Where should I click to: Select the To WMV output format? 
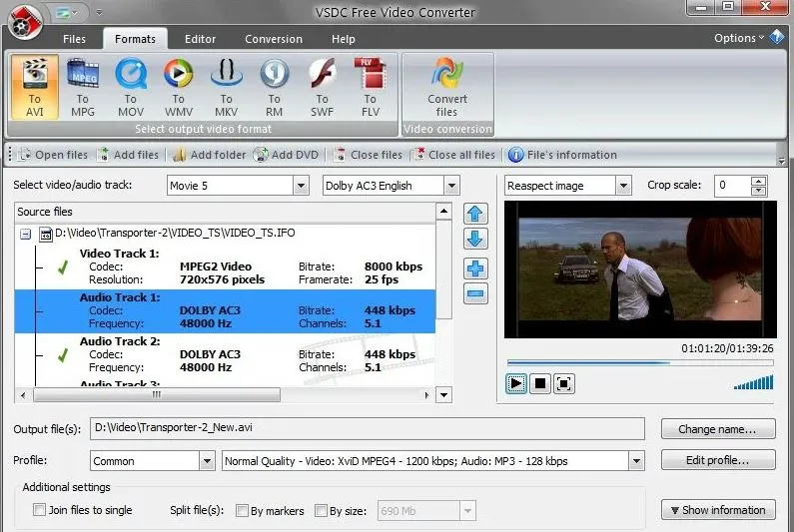coord(178,87)
